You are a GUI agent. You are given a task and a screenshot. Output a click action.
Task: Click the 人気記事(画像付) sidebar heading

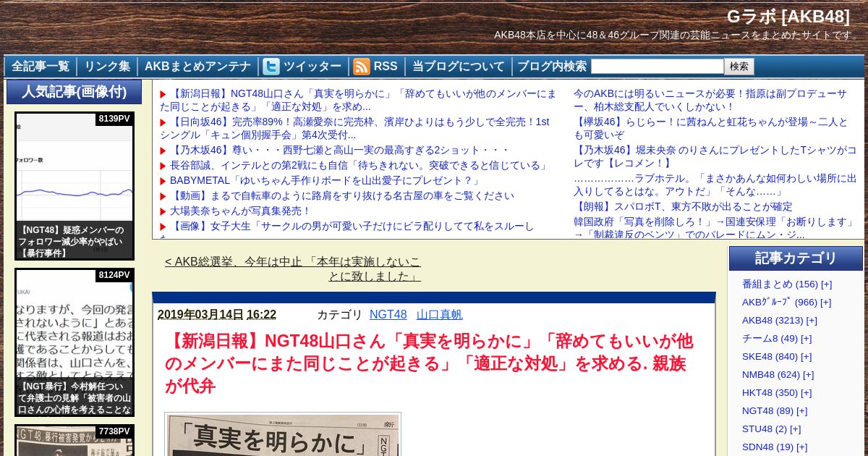[x=74, y=92]
